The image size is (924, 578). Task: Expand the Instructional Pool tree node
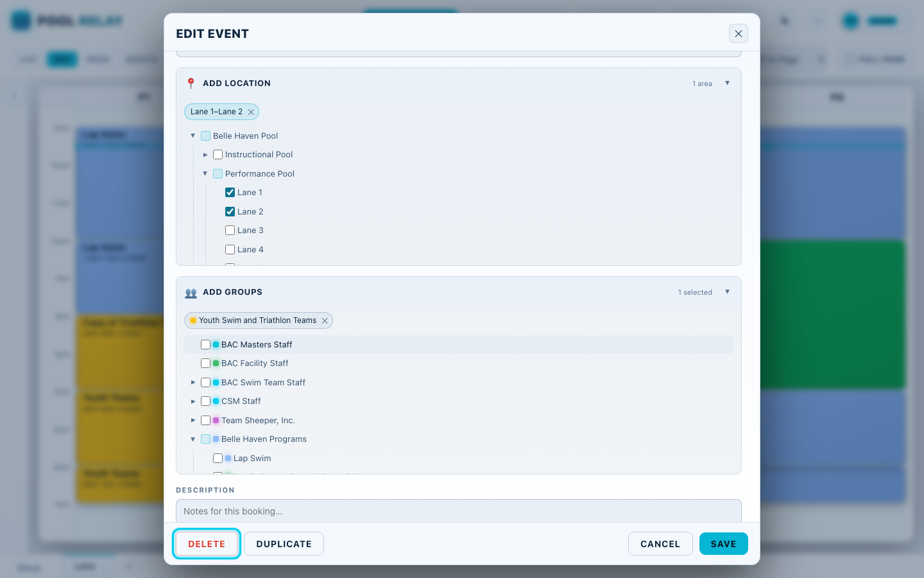[x=205, y=155]
